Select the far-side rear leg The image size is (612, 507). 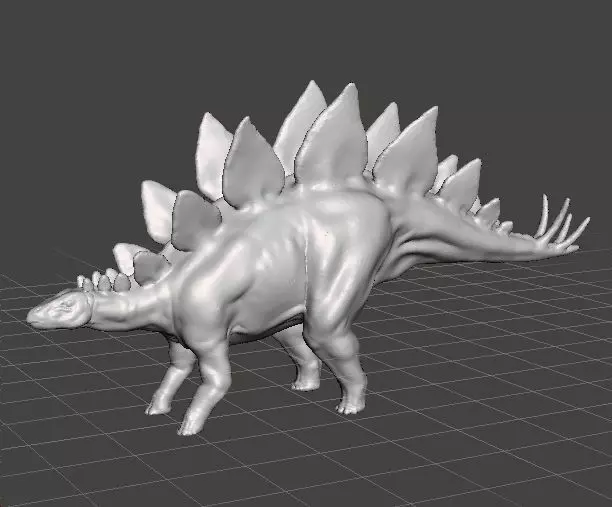point(302,363)
